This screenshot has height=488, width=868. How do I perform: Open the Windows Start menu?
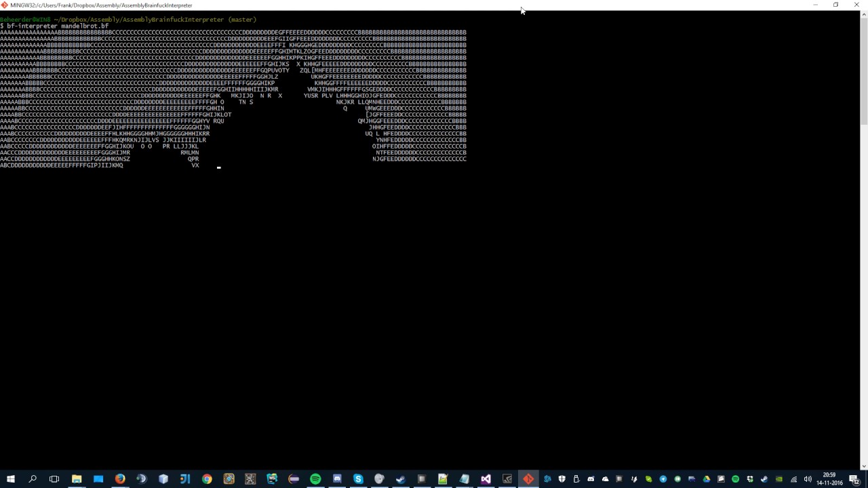pyautogui.click(x=11, y=479)
